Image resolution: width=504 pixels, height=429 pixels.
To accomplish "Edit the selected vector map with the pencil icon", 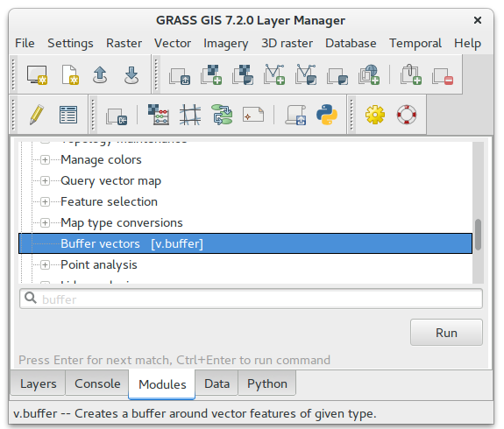I will [x=37, y=115].
